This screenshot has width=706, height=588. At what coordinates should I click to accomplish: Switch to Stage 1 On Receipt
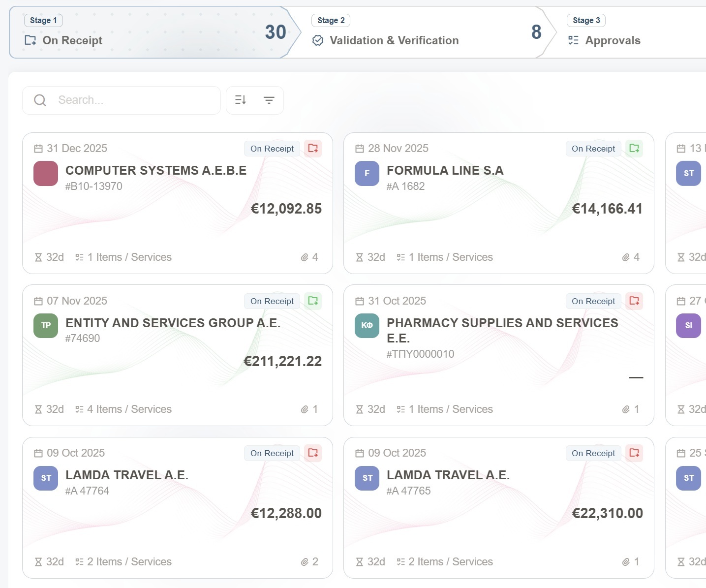(x=155, y=32)
